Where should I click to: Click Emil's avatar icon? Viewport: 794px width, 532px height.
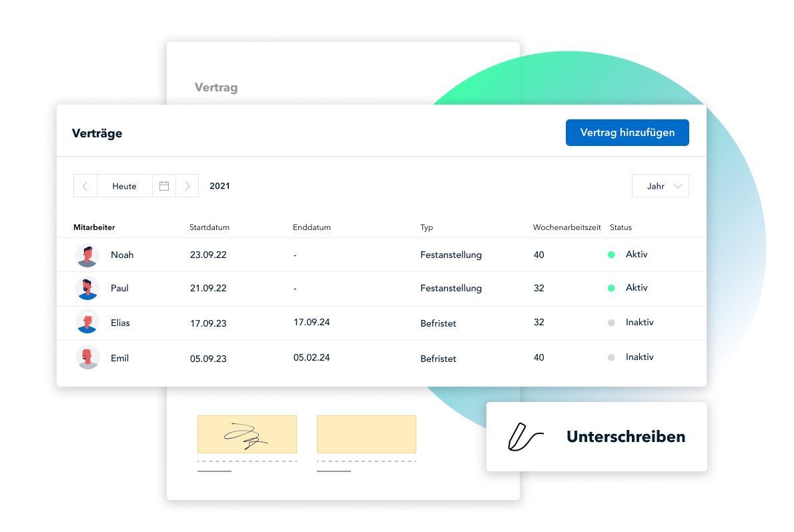pyautogui.click(x=87, y=358)
